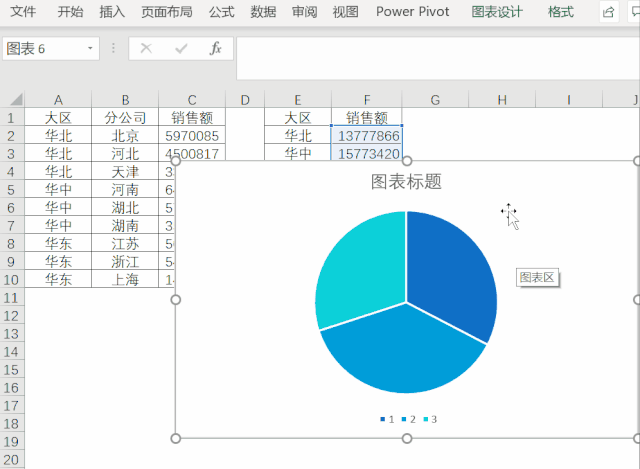
Task: Select row 11 header
Action: pyautogui.click(x=11, y=298)
